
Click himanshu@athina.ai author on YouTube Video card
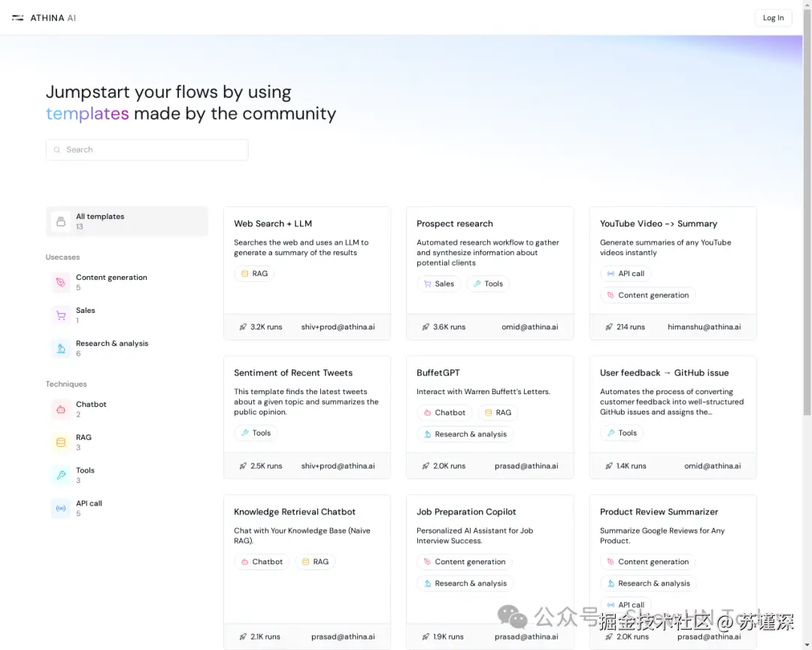pos(704,327)
